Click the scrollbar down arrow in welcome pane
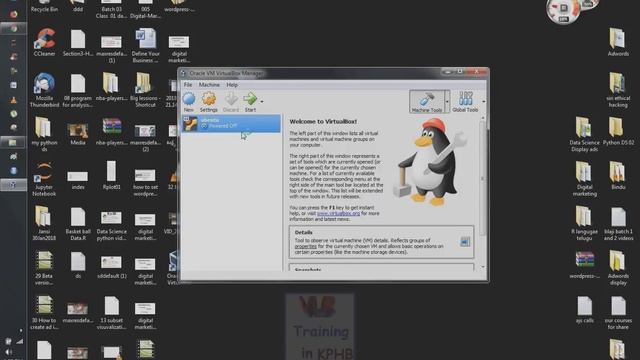The width and height of the screenshot is (640, 360). point(483,267)
